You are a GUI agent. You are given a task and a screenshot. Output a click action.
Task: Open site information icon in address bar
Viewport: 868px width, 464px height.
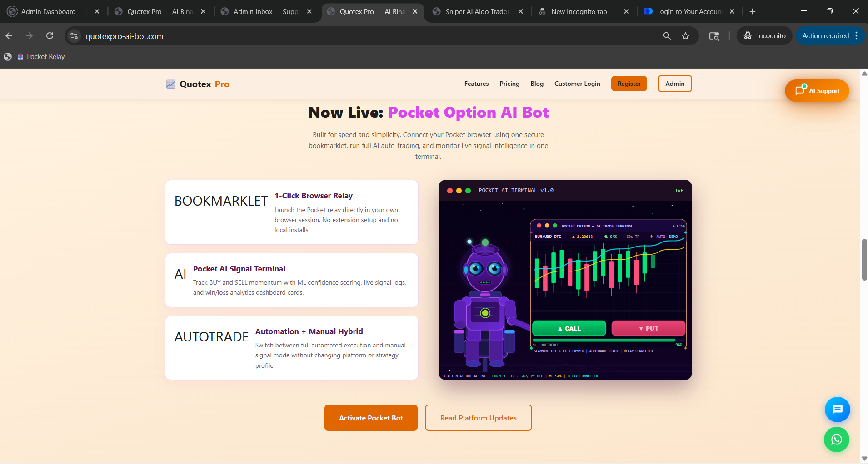click(x=74, y=36)
